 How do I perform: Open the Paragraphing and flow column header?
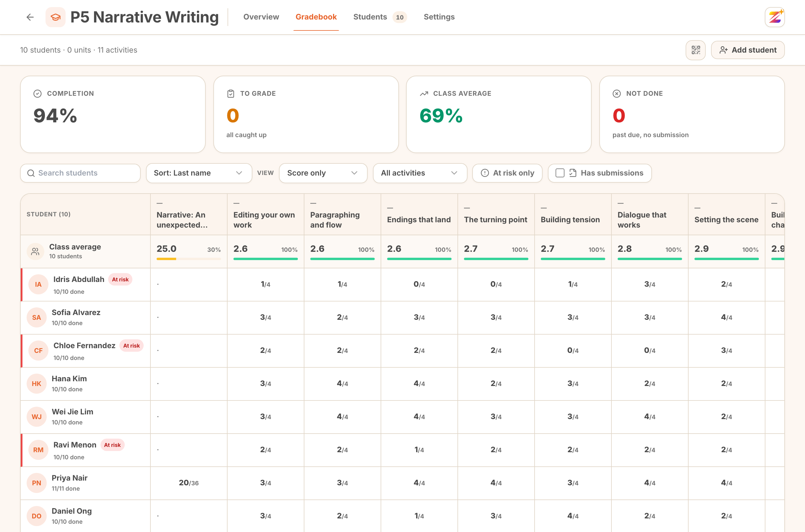pos(342,215)
